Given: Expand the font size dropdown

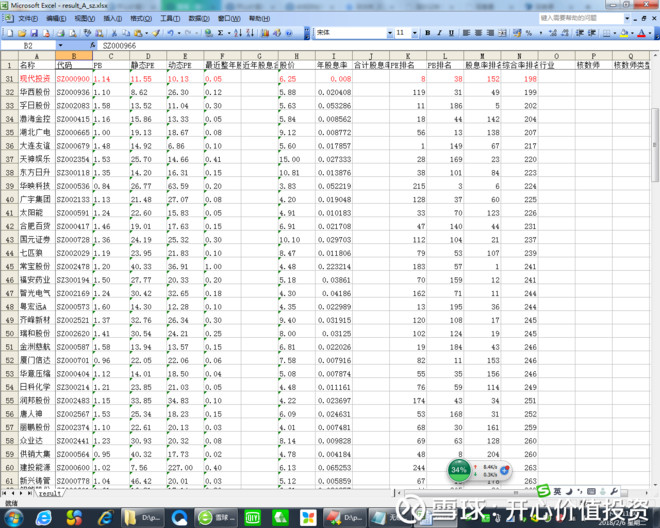Looking at the screenshot, I should [414, 33].
